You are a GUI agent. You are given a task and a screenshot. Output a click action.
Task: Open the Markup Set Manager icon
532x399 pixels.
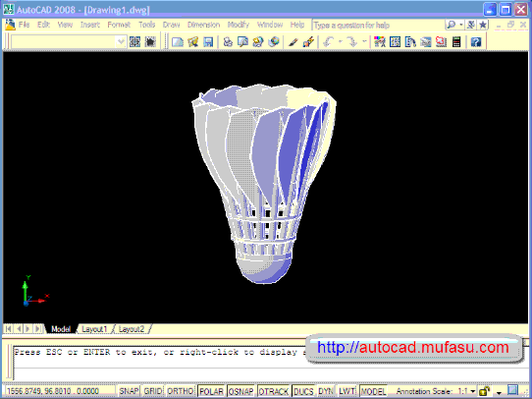click(x=441, y=42)
